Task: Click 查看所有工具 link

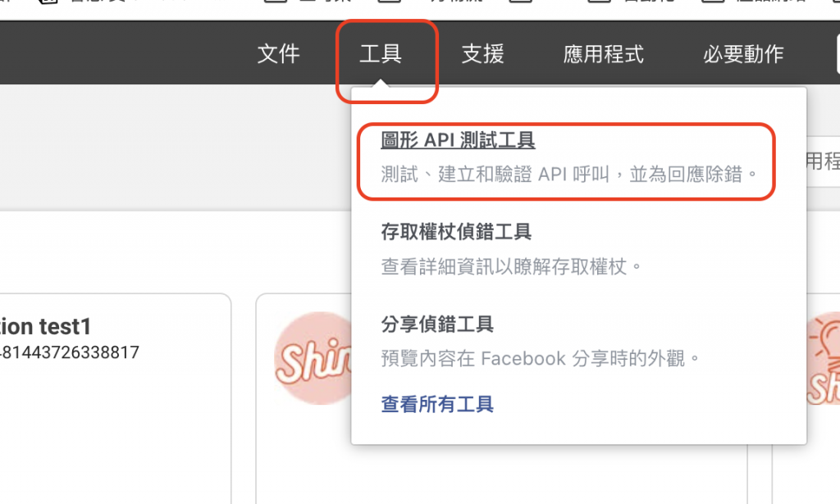Action: tap(437, 404)
